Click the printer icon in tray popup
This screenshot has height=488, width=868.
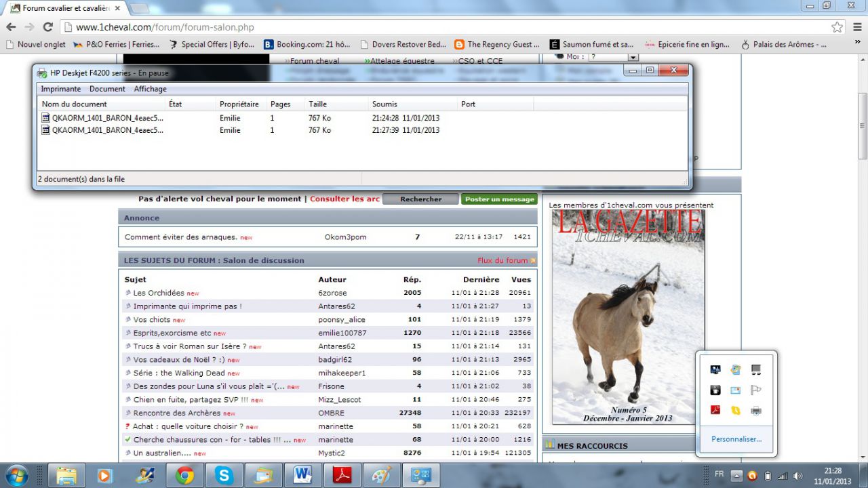pyautogui.click(x=755, y=410)
